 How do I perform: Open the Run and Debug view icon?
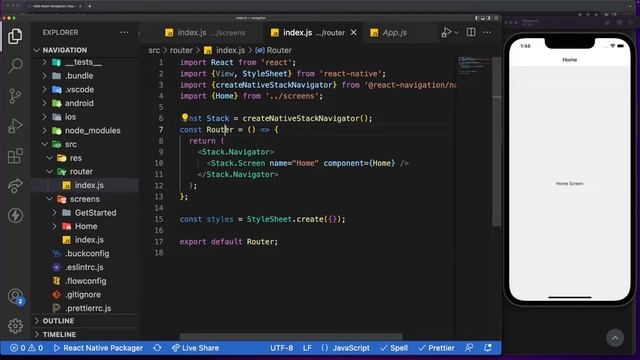pyautogui.click(x=15, y=126)
